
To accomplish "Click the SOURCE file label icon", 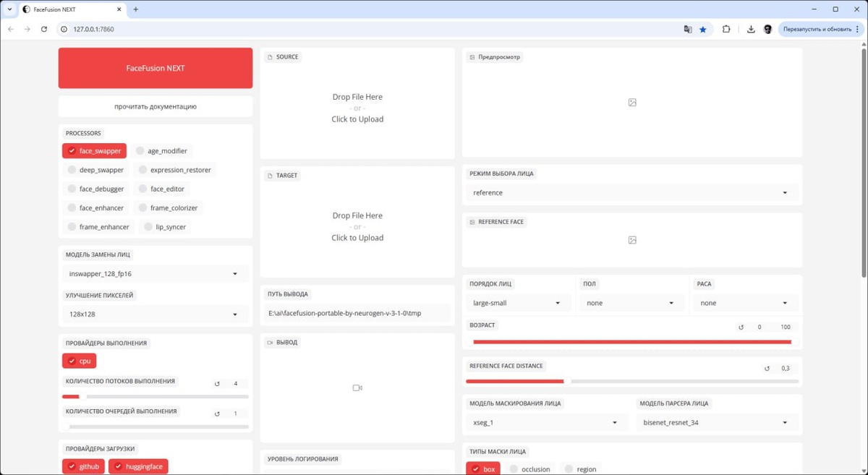I will click(271, 57).
